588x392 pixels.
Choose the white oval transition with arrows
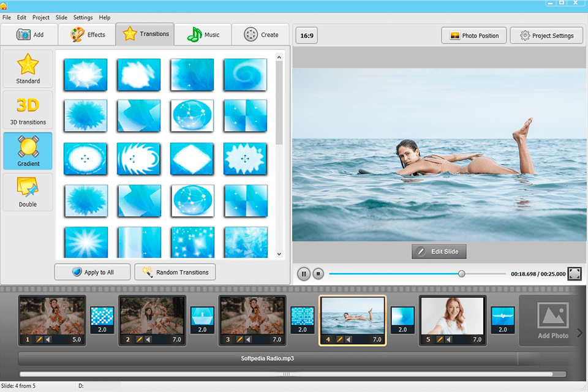(86, 159)
